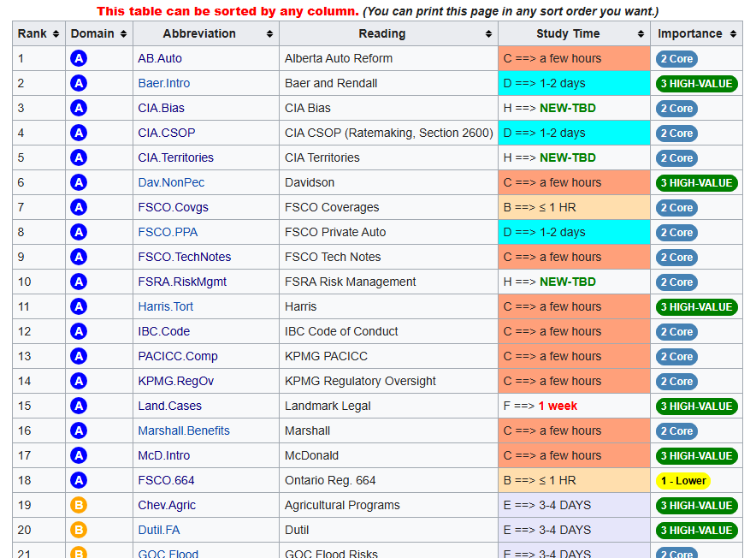Click domain A icon in FSCO.664 row
The width and height of the screenshot is (756, 558).
79,480
